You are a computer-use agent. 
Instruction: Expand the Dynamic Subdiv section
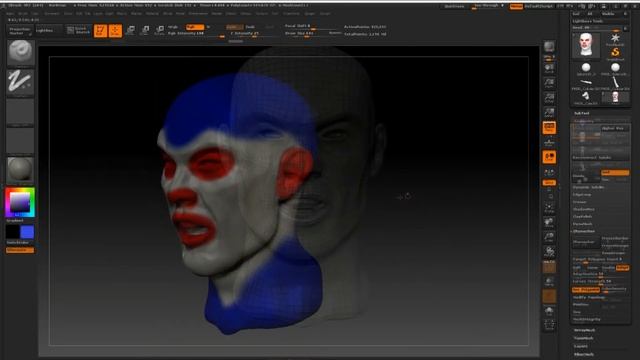pos(588,187)
